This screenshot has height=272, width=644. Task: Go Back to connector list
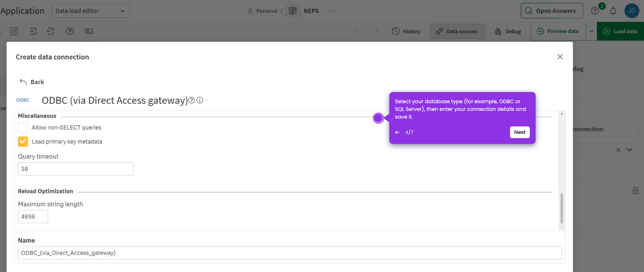click(32, 82)
